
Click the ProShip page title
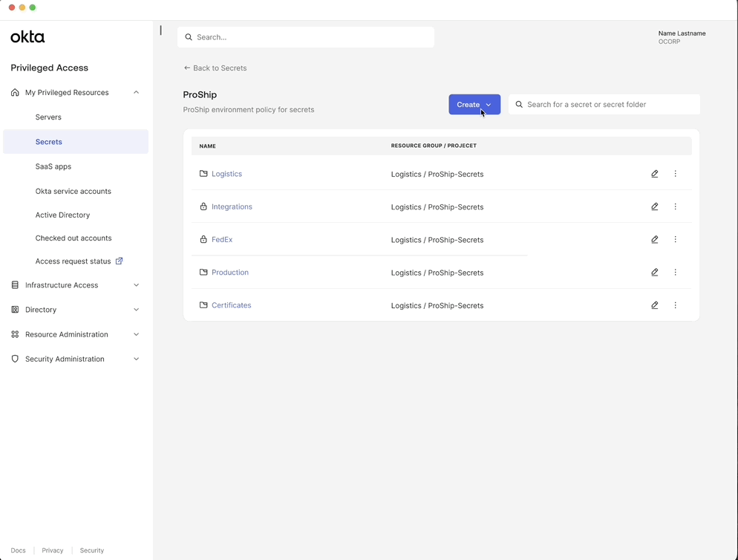200,94
